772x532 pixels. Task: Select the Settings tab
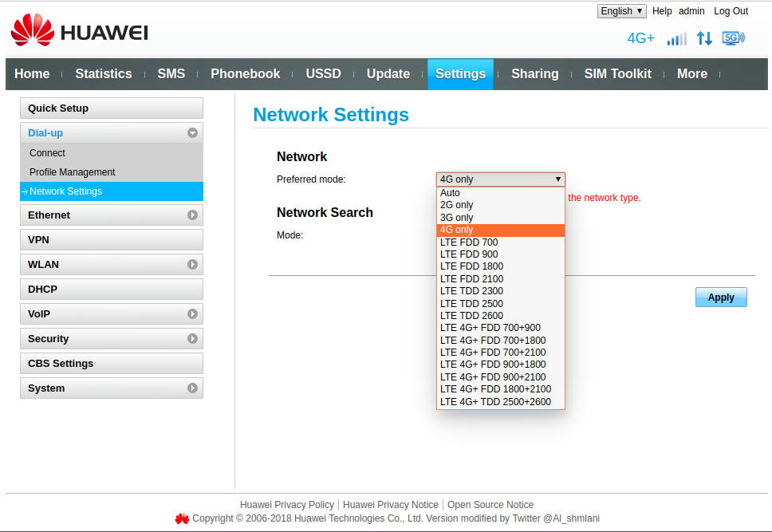coord(460,74)
